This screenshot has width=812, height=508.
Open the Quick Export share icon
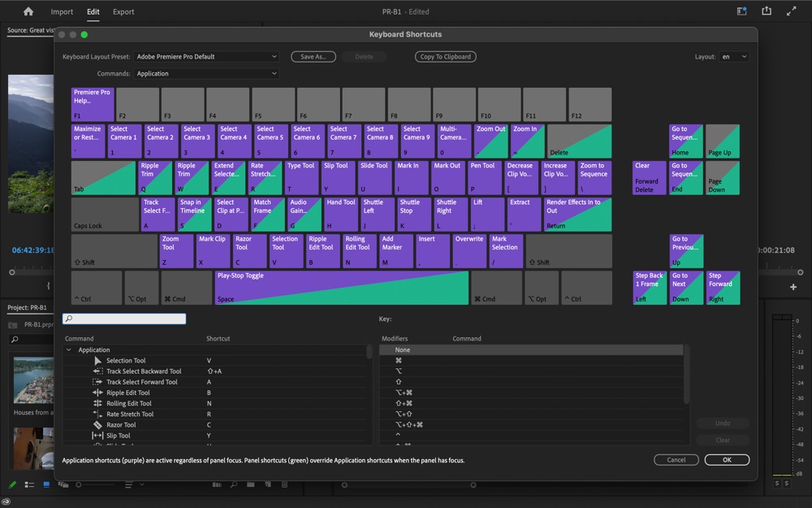(767, 11)
